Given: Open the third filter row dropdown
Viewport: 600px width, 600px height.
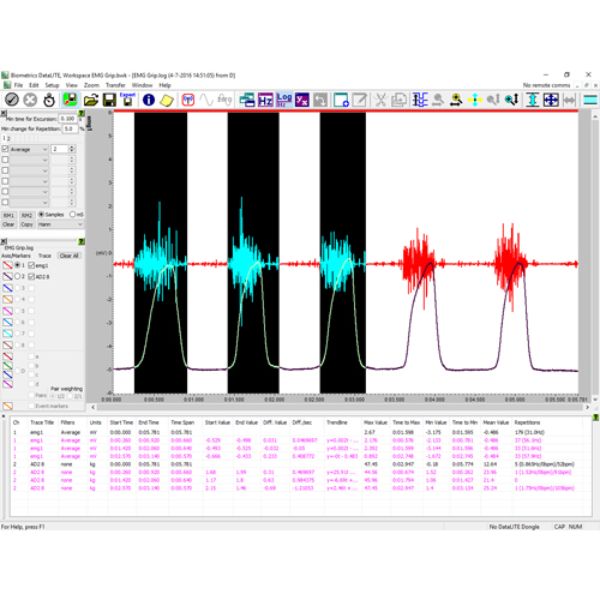Looking at the screenshot, I should [x=29, y=171].
